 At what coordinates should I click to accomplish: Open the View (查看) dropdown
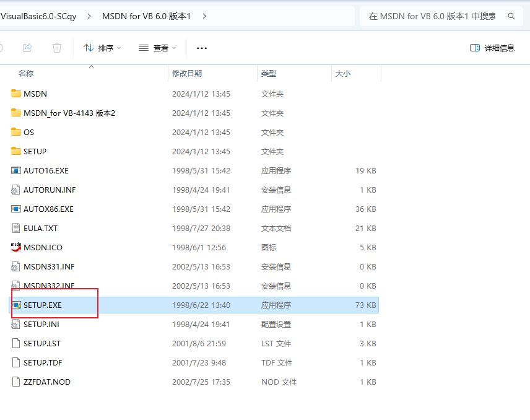coord(157,48)
